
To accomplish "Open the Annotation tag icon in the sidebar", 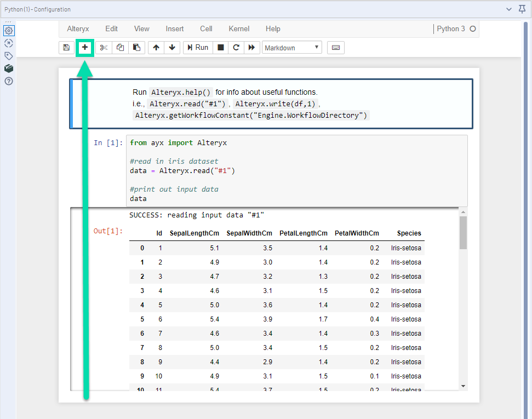I will tap(9, 56).
